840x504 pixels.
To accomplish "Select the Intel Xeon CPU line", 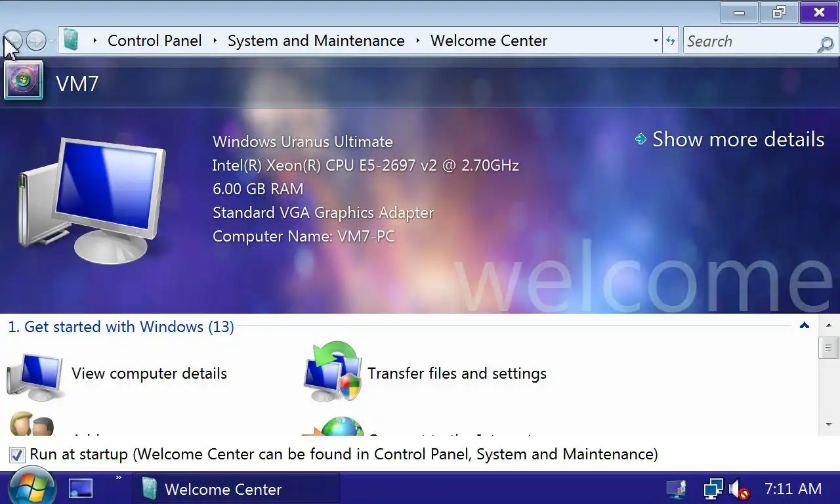I will coord(366,165).
